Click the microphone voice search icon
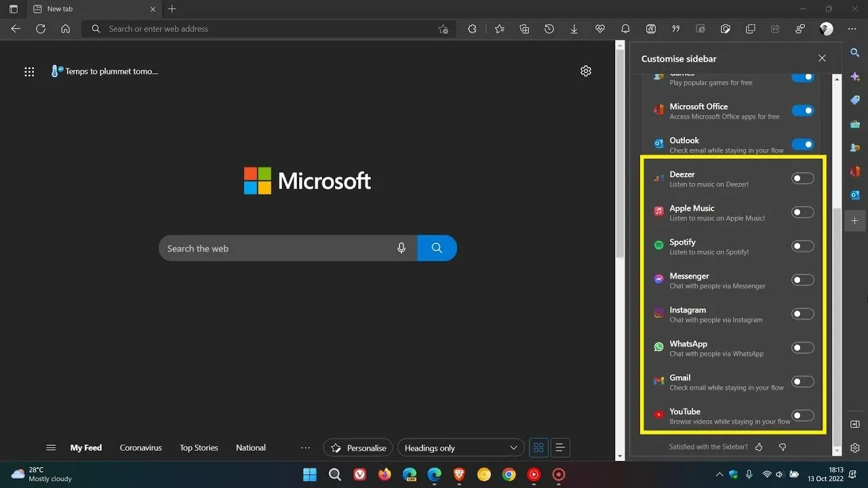This screenshot has height=488, width=868. point(401,248)
